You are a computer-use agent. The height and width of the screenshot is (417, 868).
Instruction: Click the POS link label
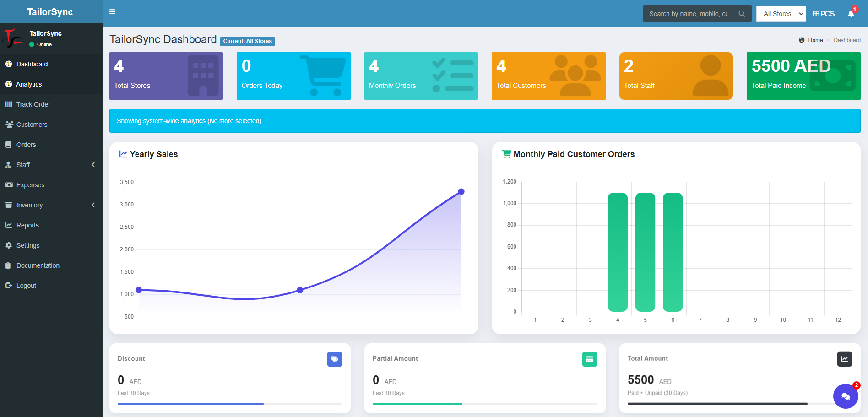click(827, 14)
